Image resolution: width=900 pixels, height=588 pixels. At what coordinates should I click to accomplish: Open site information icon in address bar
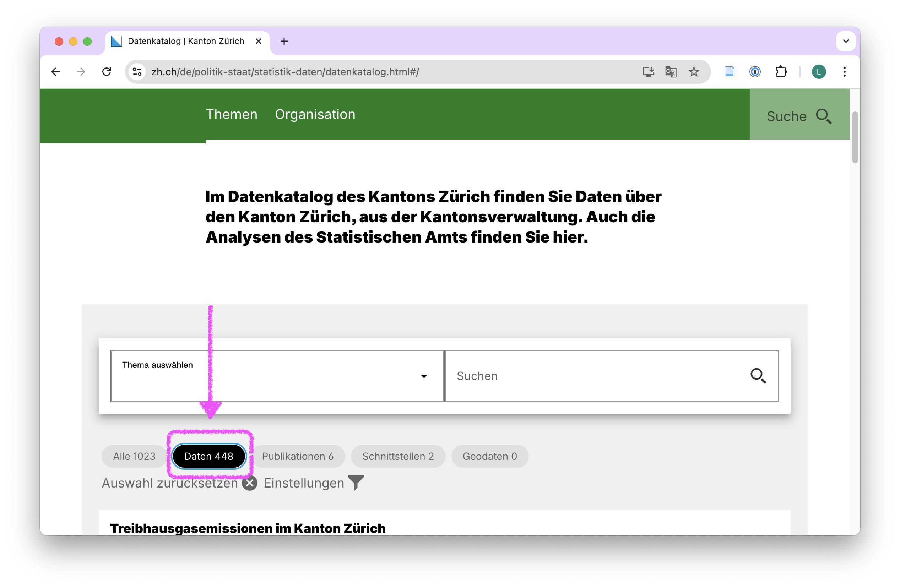click(137, 72)
